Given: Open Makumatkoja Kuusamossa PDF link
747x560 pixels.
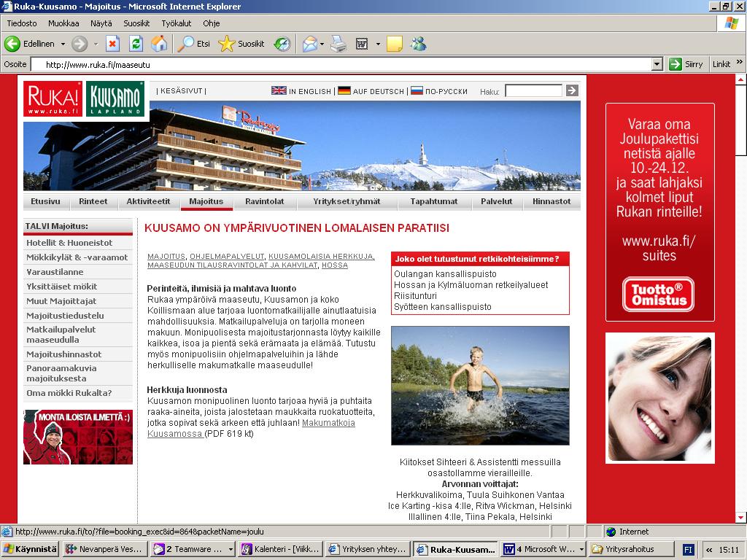Looking at the screenshot, I should click(x=251, y=428).
